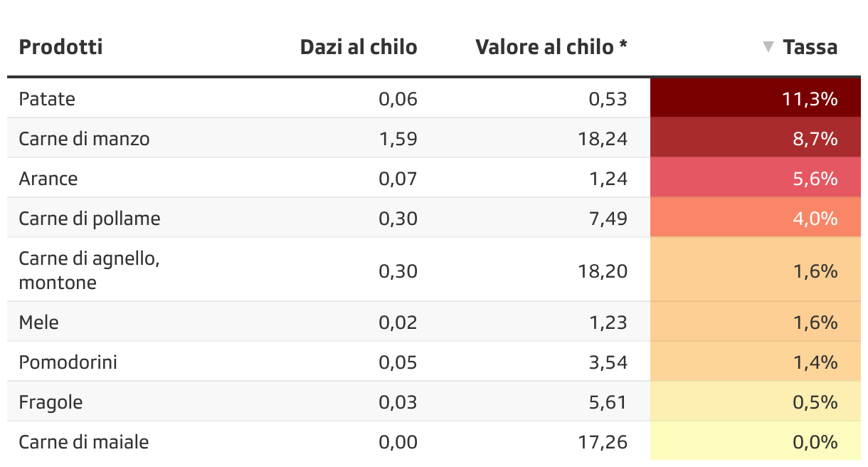Viewport: 868px width, 467px height.
Task: Click the Arance product name
Action: (48, 178)
